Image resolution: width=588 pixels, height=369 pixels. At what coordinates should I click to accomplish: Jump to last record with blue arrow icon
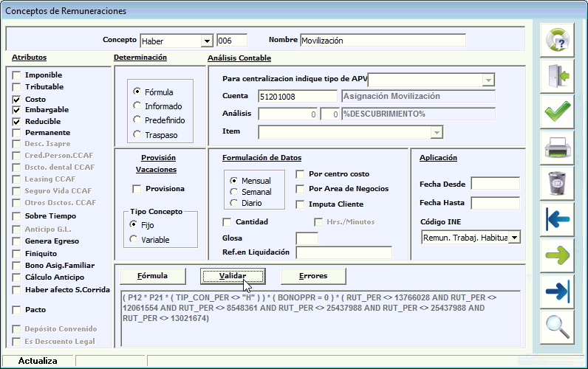pos(558,289)
